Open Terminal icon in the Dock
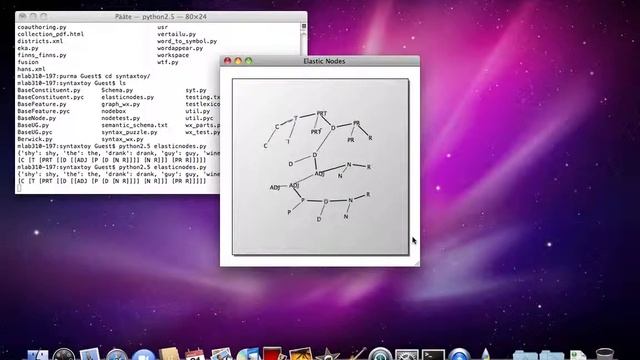Screen dimensions: 640x360 pyautogui.click(x=433, y=354)
